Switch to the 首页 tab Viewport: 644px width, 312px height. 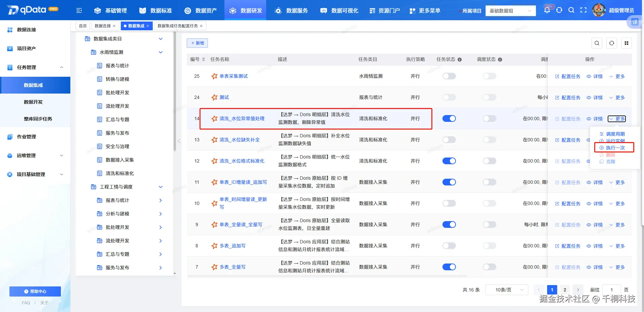(x=83, y=26)
